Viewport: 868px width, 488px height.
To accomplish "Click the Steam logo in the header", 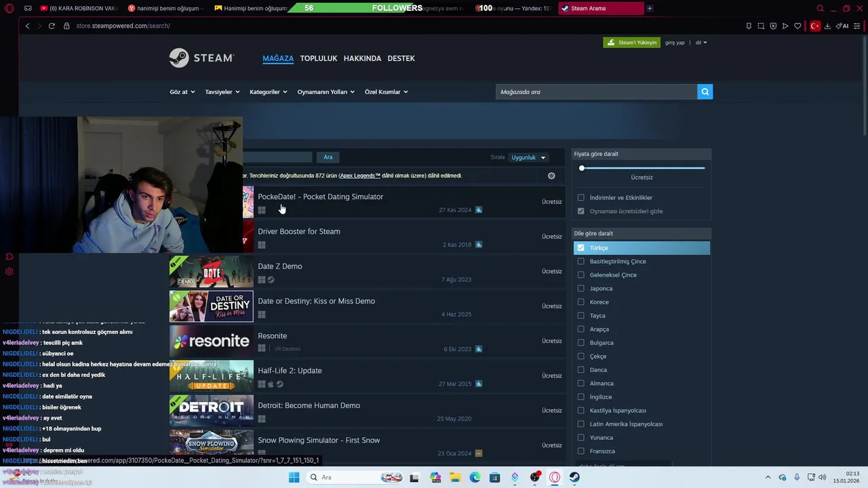I will [x=201, y=58].
